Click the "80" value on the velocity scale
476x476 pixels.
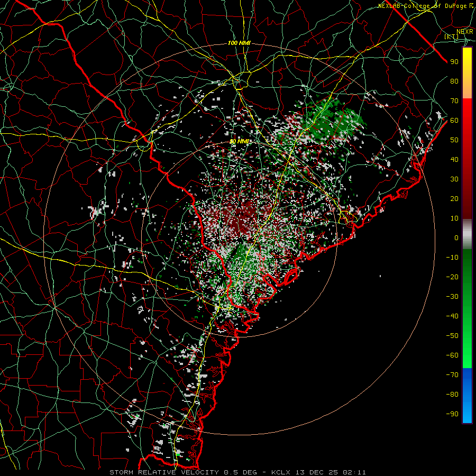pyautogui.click(x=454, y=81)
